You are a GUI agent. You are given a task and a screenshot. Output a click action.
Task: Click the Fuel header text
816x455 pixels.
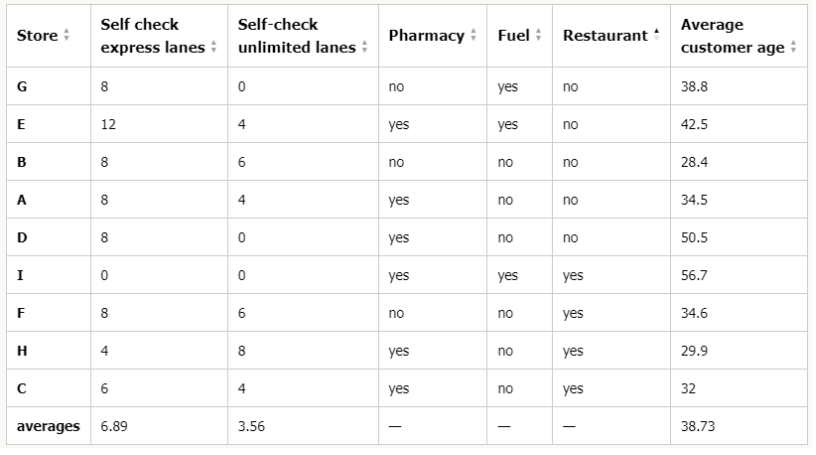point(513,35)
